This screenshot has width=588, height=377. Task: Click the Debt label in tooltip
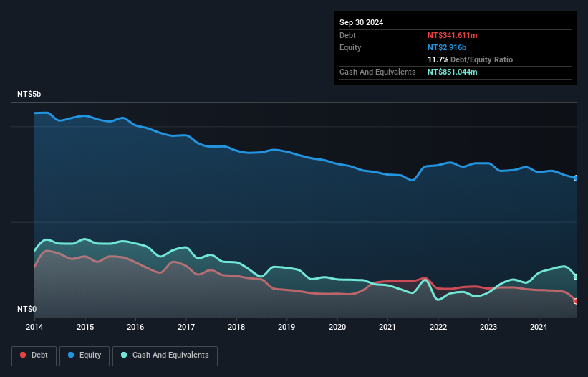(x=347, y=35)
